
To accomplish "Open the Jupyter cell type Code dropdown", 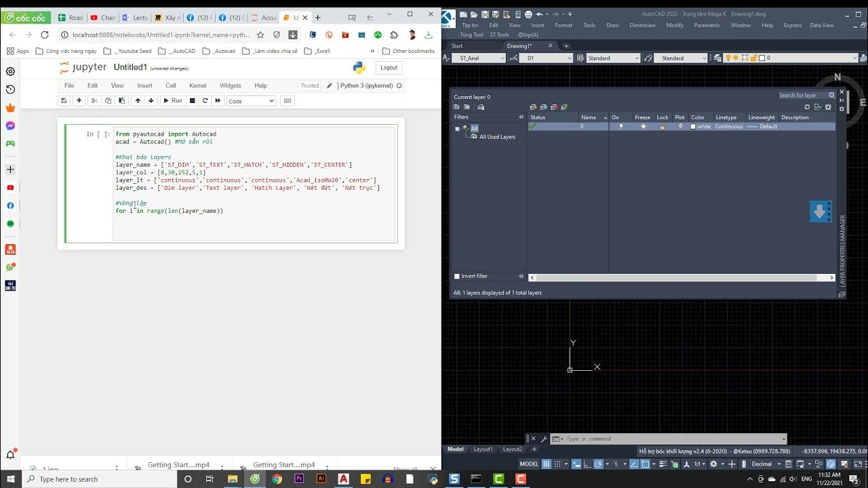I will [x=251, y=101].
